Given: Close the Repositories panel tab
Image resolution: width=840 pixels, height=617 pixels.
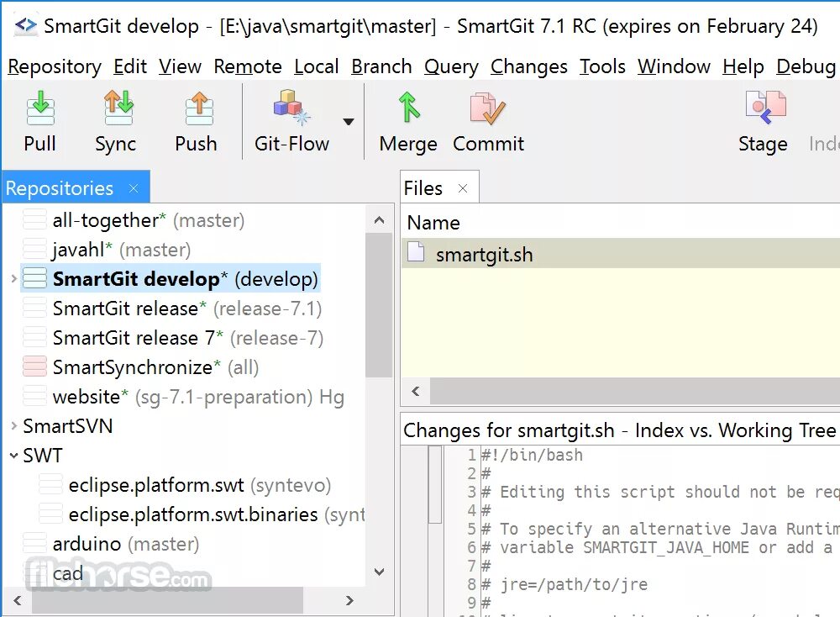Looking at the screenshot, I should pos(134,188).
